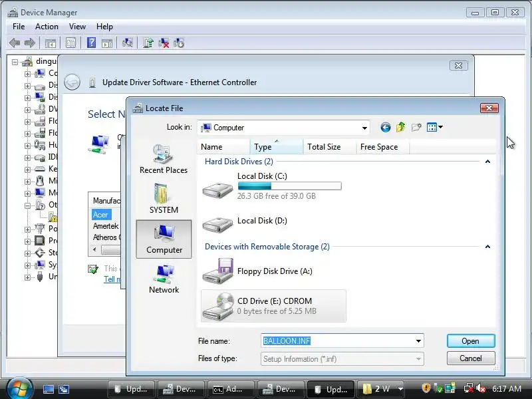The height and width of the screenshot is (399, 532).
Task: Click the C: drive free space bar
Action: [x=289, y=186]
